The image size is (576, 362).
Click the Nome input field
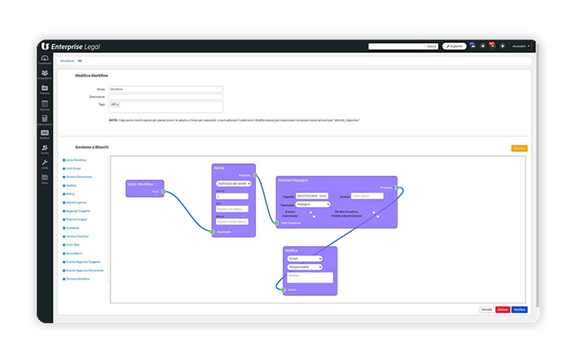click(x=166, y=89)
